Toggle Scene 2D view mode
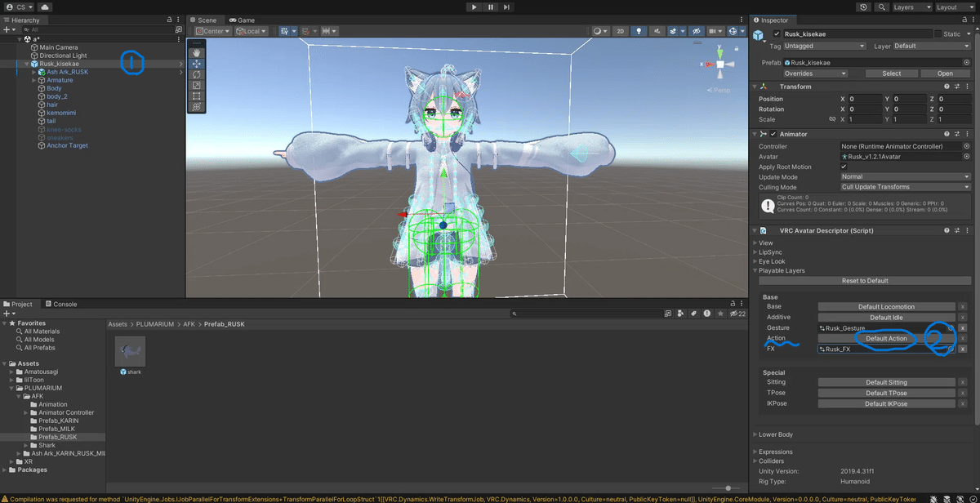The height and width of the screenshot is (503, 980). [x=621, y=31]
